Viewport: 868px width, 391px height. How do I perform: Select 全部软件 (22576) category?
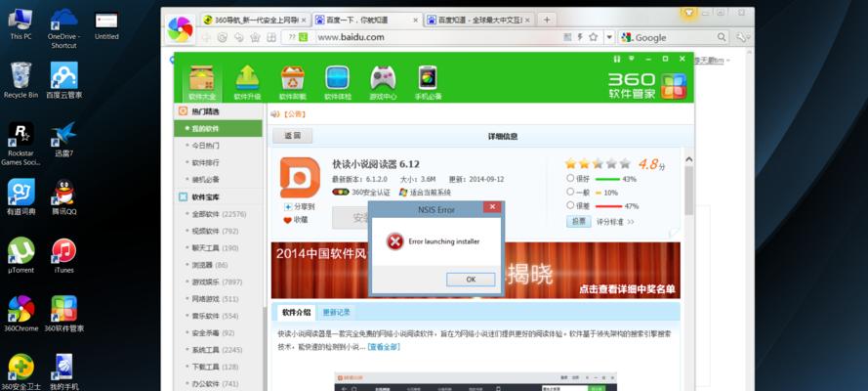(x=218, y=214)
